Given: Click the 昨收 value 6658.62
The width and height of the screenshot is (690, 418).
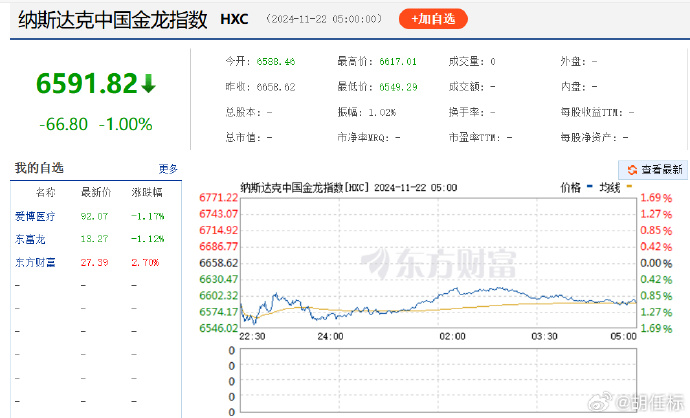Looking at the screenshot, I should (x=276, y=87).
